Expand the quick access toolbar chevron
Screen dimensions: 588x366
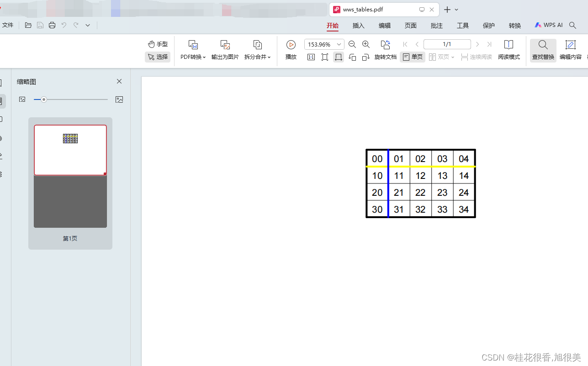(x=88, y=26)
